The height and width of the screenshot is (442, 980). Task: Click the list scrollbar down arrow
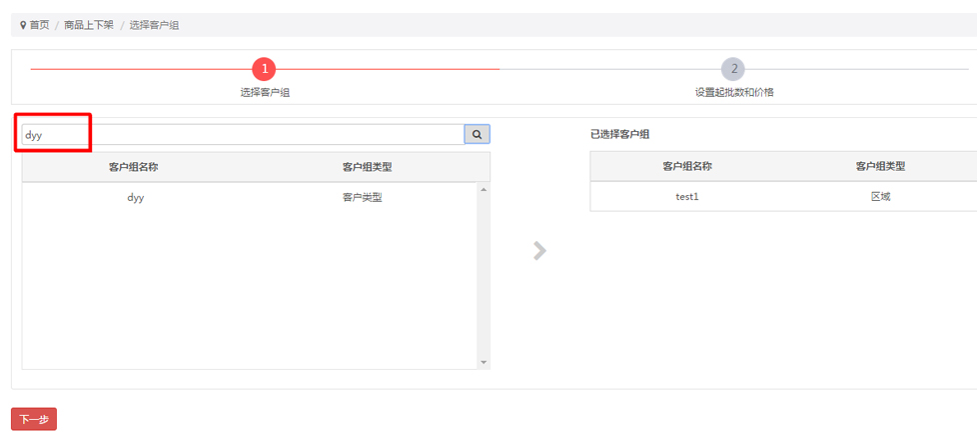point(484,362)
